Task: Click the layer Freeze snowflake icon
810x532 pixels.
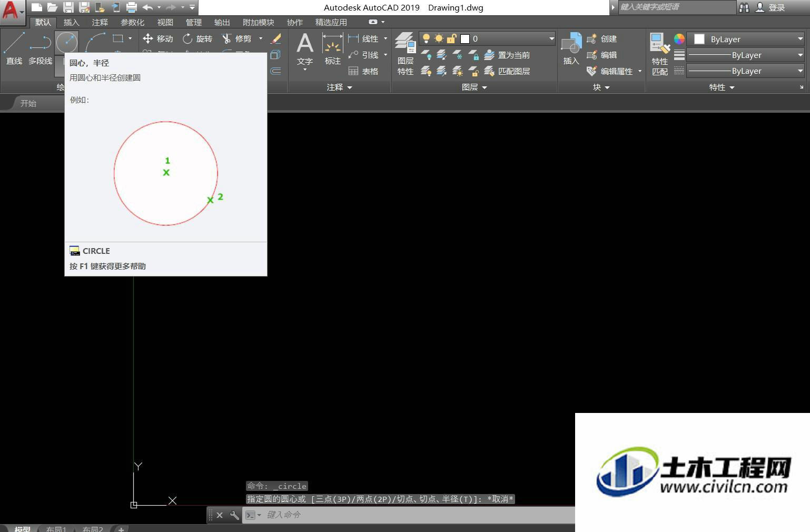Action: tap(458, 55)
